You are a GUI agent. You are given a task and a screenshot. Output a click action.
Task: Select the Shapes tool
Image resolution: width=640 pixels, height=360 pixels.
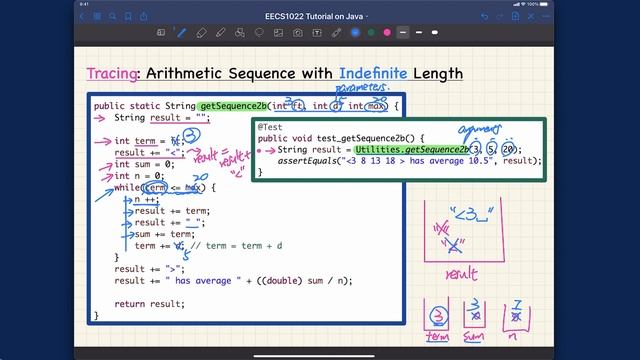(x=240, y=33)
